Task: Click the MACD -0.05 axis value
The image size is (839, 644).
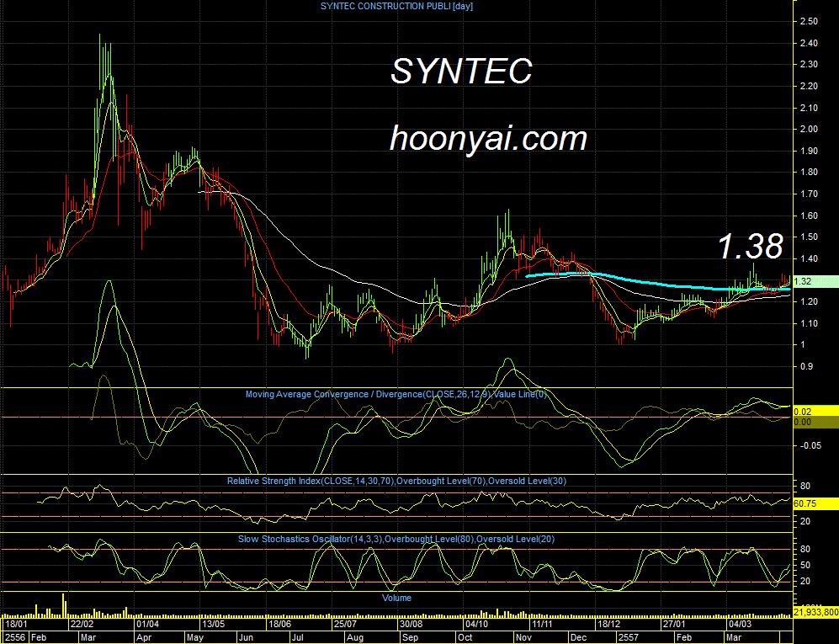Action: (810, 446)
